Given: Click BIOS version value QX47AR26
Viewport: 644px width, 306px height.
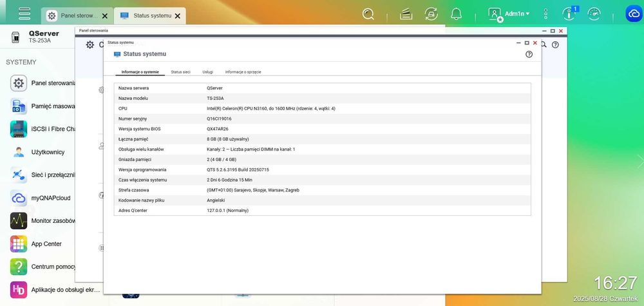Looking at the screenshot, I should [x=218, y=129].
